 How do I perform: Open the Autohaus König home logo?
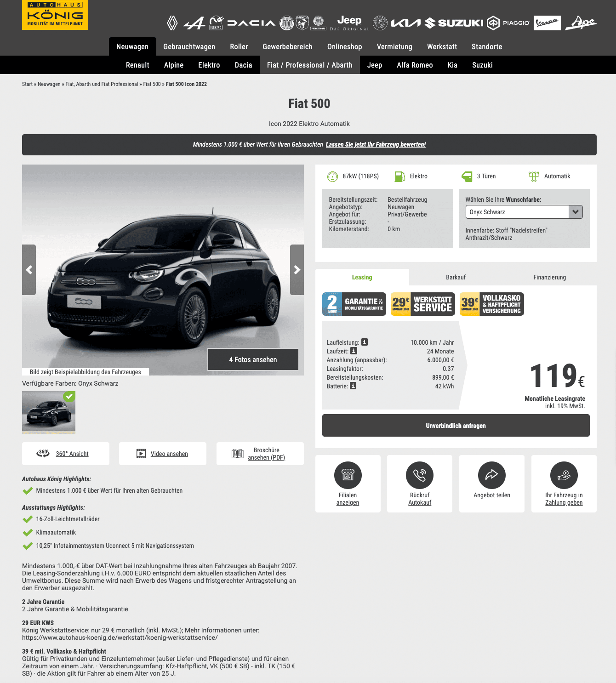click(55, 15)
